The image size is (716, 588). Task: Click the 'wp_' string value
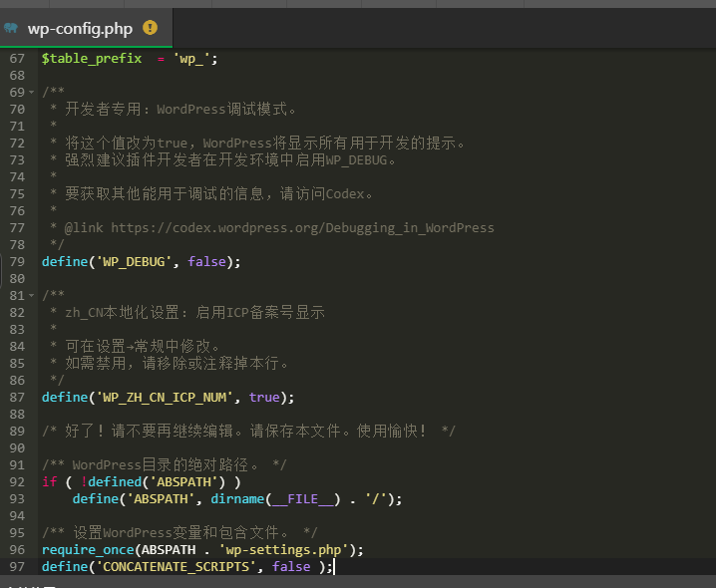tap(191, 59)
